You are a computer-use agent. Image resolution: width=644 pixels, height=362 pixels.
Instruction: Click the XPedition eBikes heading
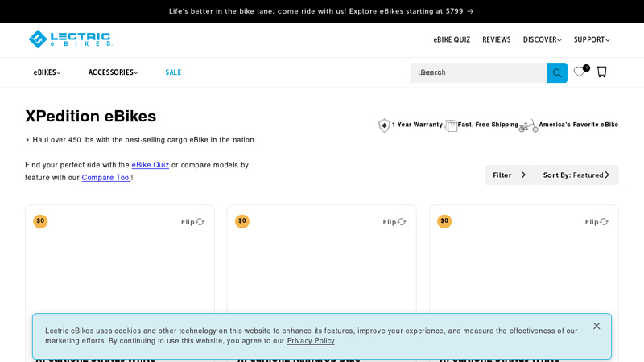tap(91, 116)
